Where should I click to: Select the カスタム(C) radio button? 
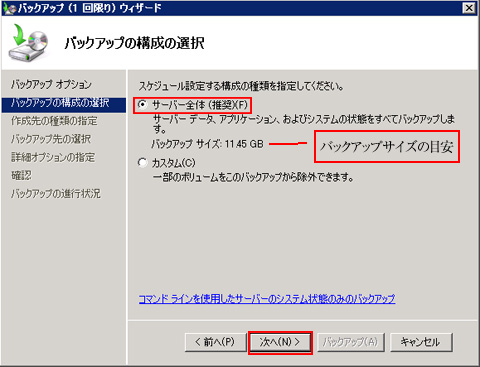(x=143, y=163)
